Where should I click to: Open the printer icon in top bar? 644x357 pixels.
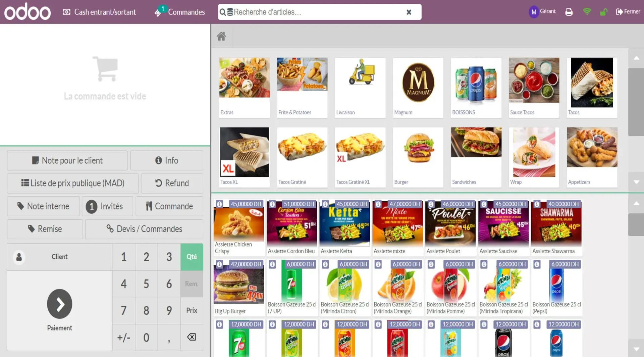pyautogui.click(x=569, y=12)
